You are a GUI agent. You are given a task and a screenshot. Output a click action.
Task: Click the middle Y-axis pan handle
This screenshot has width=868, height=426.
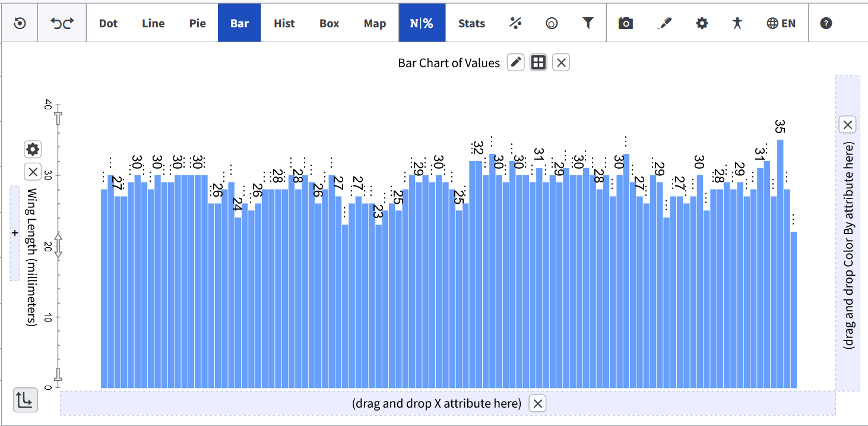click(x=58, y=245)
